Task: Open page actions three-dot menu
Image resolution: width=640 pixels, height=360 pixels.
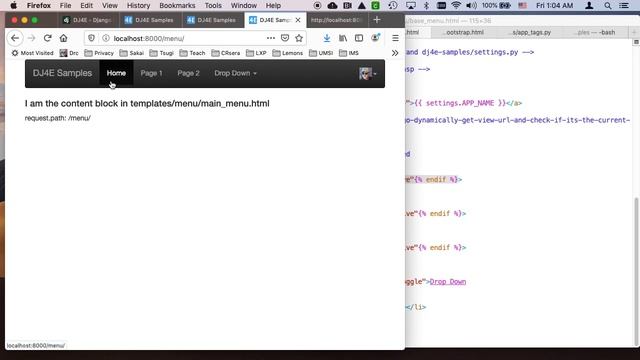Action: pyautogui.click(x=271, y=38)
